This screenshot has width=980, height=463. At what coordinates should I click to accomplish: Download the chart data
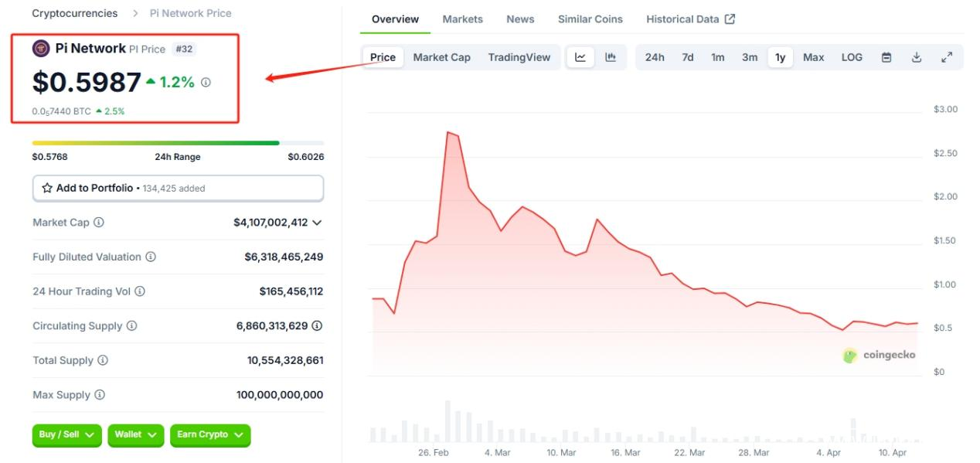(x=917, y=57)
